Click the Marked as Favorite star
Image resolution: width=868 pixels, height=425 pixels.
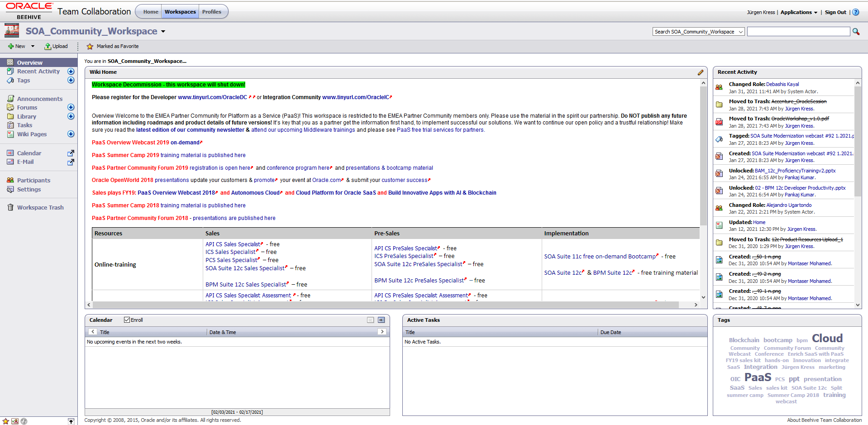[x=90, y=46]
